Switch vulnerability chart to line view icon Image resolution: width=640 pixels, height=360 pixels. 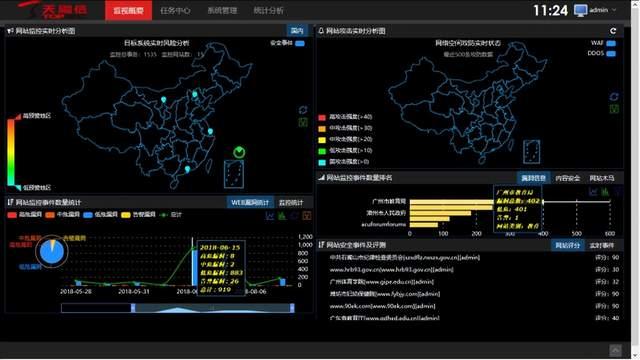coord(270,216)
